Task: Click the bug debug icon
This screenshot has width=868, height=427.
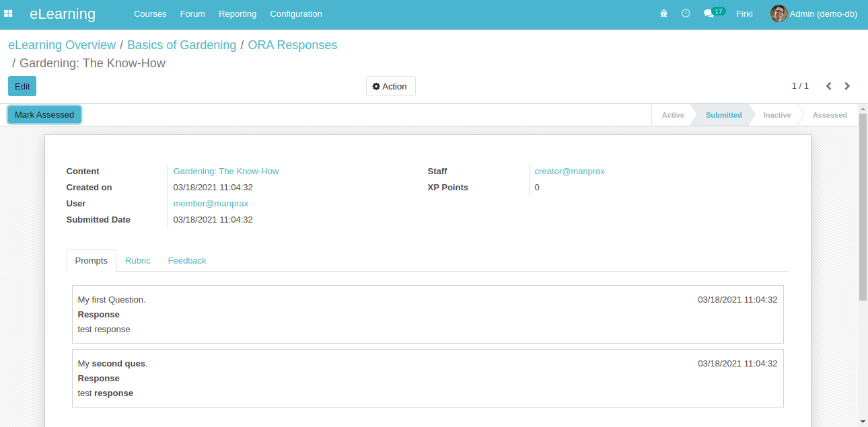Action: 664,13
